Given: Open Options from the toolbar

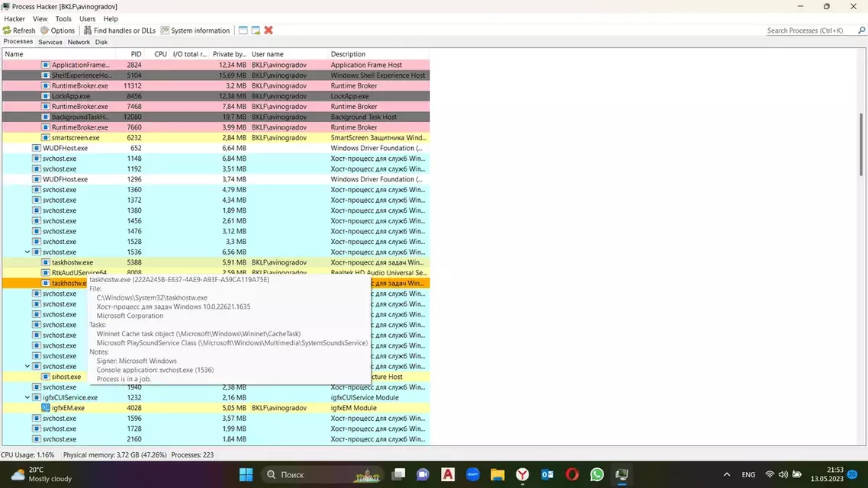Looking at the screenshot, I should point(57,30).
